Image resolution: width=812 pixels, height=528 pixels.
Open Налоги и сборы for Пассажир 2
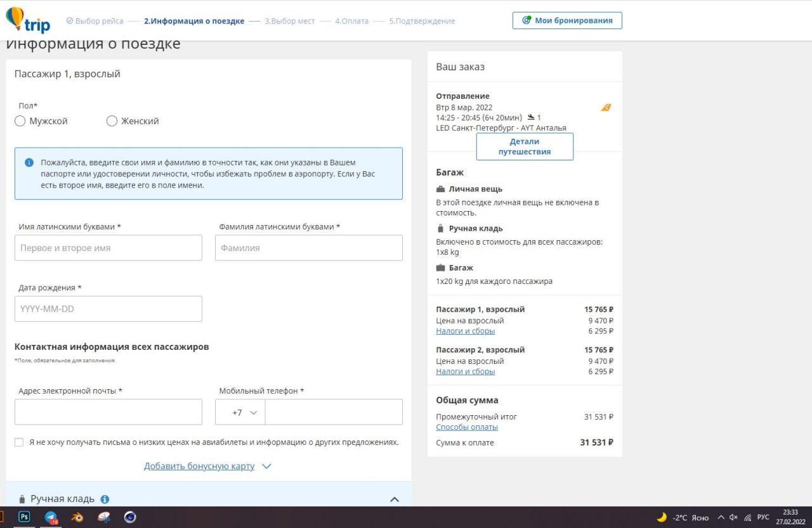tap(466, 371)
